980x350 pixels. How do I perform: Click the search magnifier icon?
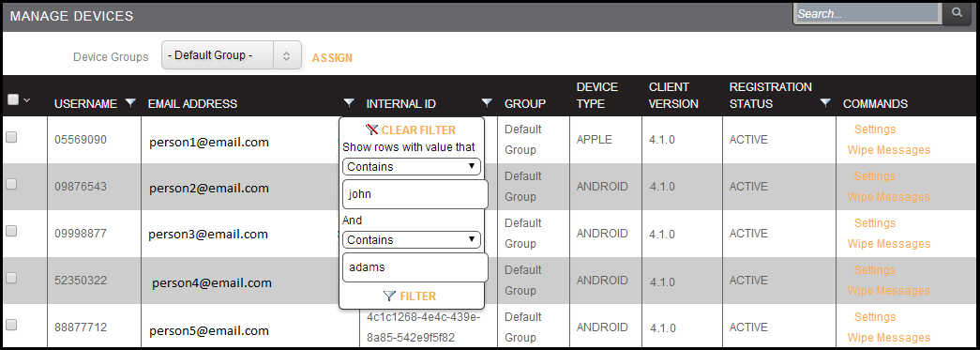coord(957,12)
